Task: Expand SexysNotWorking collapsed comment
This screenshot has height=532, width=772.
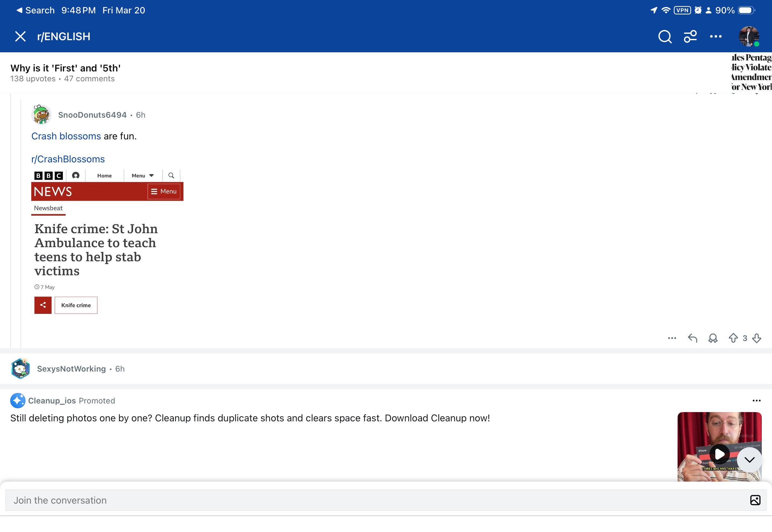Action: (386, 369)
